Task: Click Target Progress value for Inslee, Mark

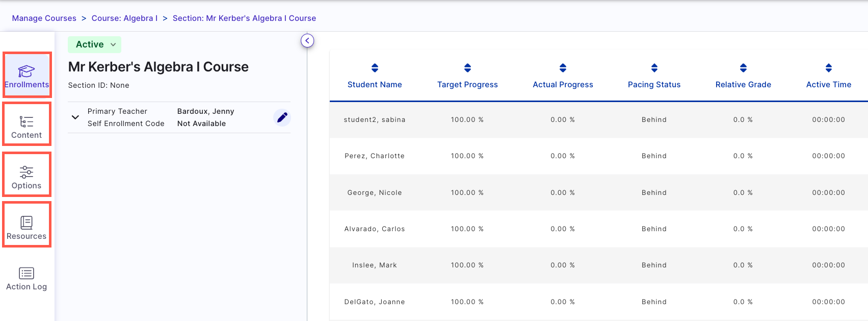Action: pos(467,265)
